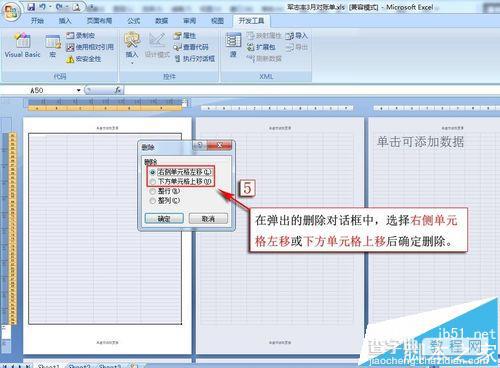This screenshot has height=368, width=500.
Task: Select 整列 (Entire column) option
Action: [x=165, y=201]
